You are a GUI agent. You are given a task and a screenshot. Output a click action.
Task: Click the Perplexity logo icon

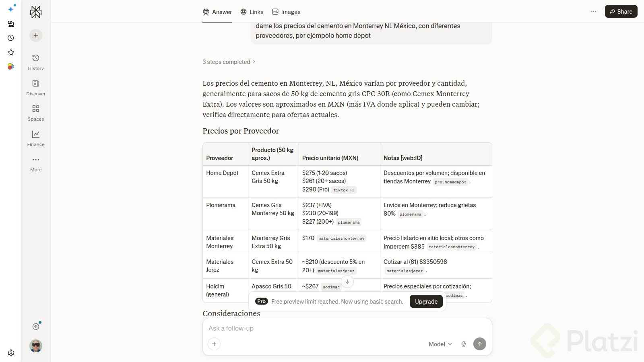click(36, 12)
